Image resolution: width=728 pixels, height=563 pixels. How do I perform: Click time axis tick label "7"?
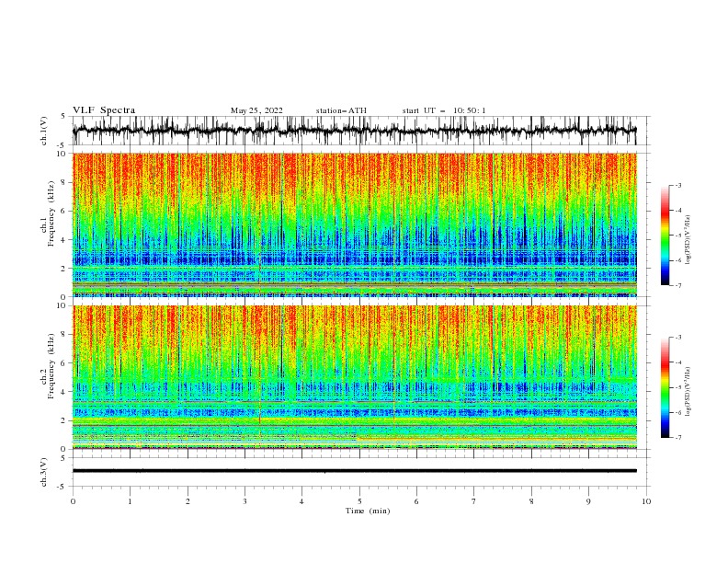[474, 501]
